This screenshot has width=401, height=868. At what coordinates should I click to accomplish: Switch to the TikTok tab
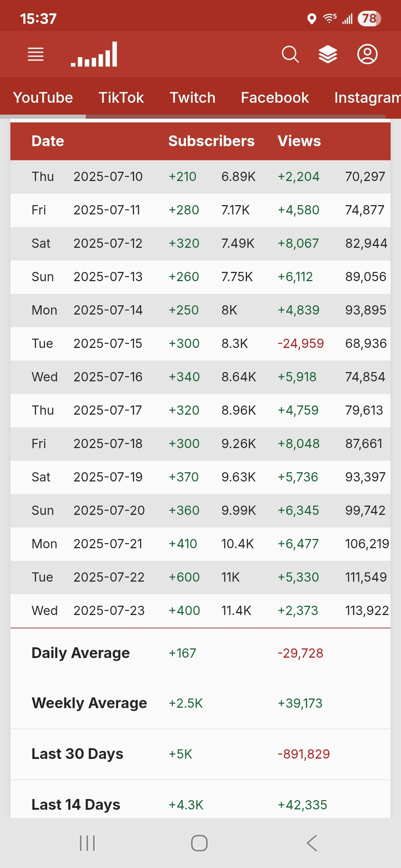121,98
